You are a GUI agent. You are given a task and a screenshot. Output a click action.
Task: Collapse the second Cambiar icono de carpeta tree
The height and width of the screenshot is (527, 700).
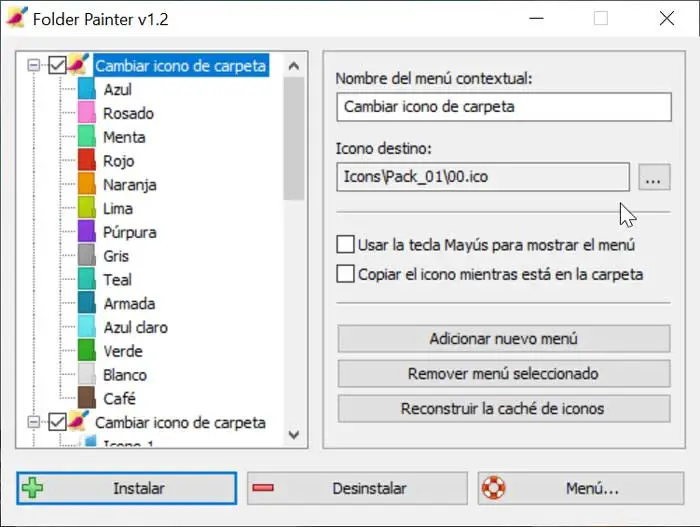click(x=33, y=422)
